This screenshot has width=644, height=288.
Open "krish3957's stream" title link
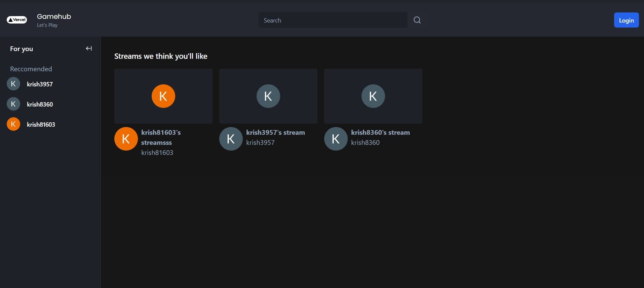[275, 132]
